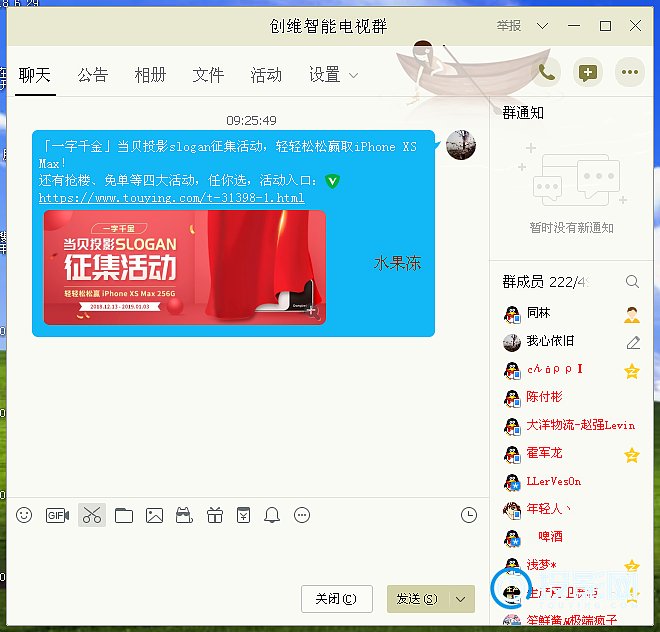Click the SLOGAN promotional banner image
Viewport: 660px width, 632px height.
click(184, 268)
